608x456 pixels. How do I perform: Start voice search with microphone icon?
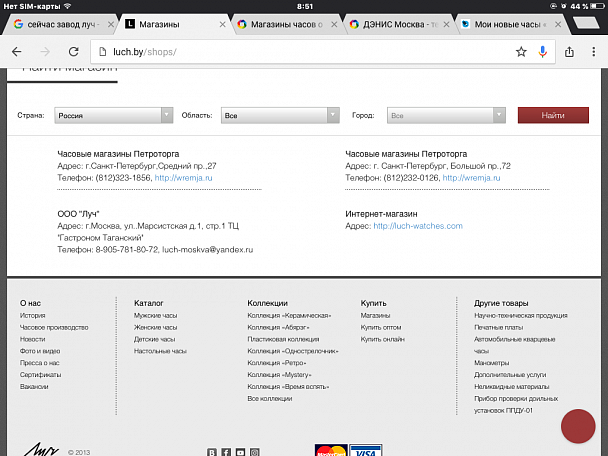pos(543,52)
